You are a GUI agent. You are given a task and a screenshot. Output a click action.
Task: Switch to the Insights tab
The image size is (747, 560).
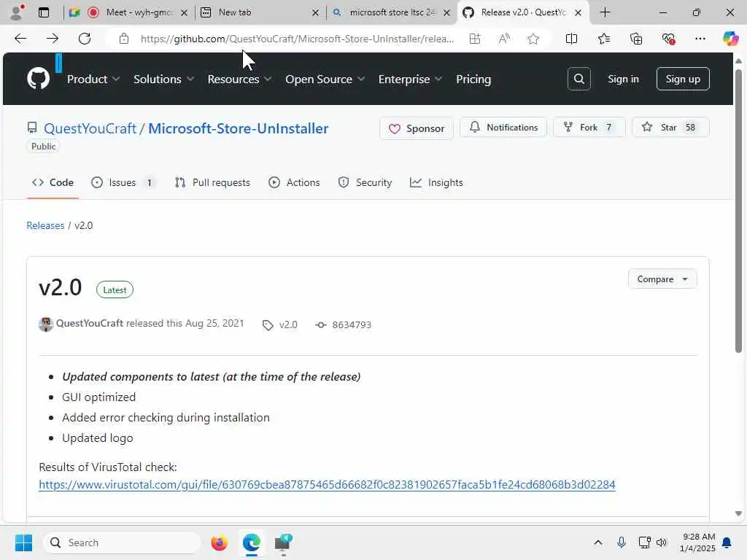[x=436, y=182]
